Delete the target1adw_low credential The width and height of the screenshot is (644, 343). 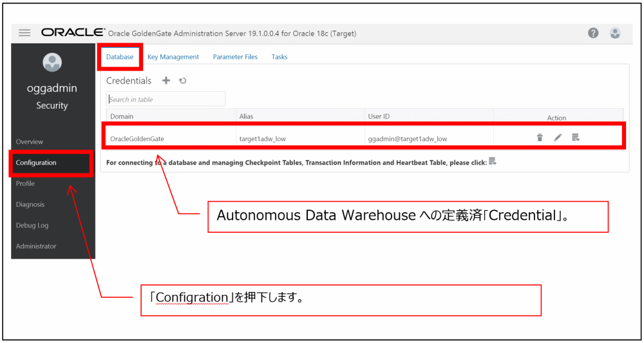540,137
